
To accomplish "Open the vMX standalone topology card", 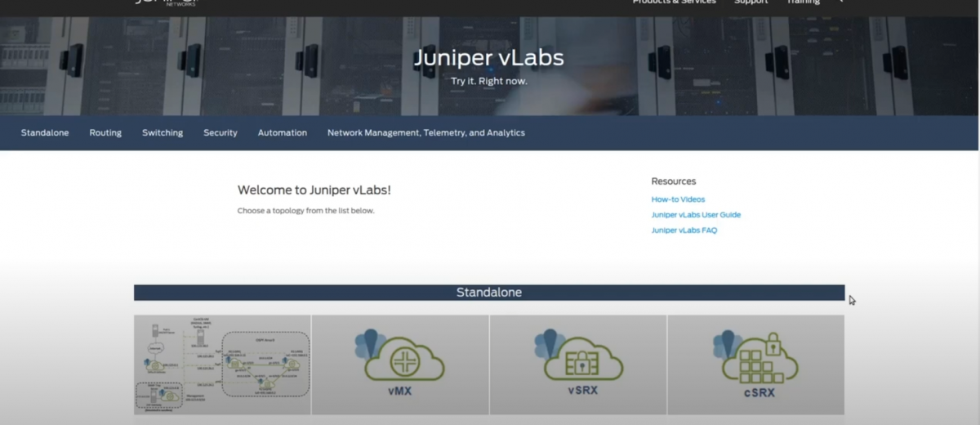I will (x=400, y=365).
